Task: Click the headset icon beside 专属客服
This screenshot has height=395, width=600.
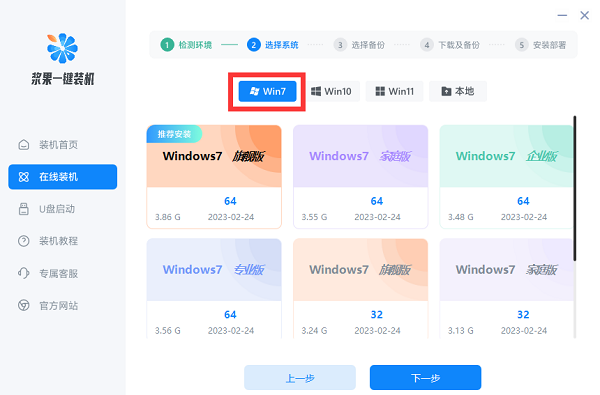Action: 24,273
